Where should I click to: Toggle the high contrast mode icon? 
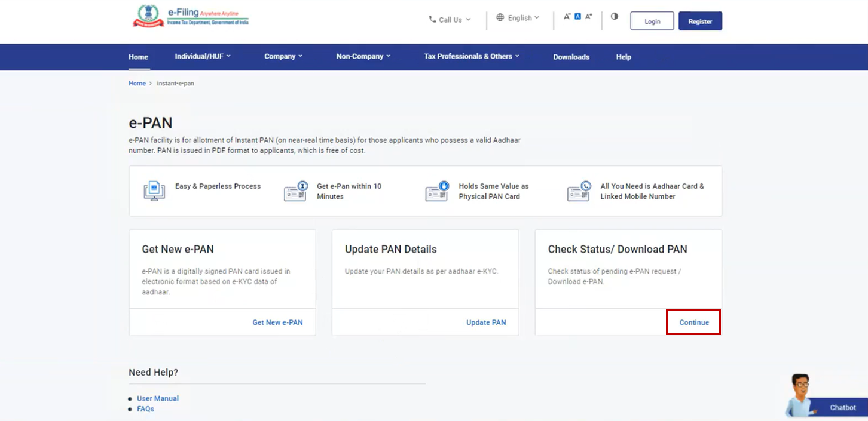click(614, 17)
